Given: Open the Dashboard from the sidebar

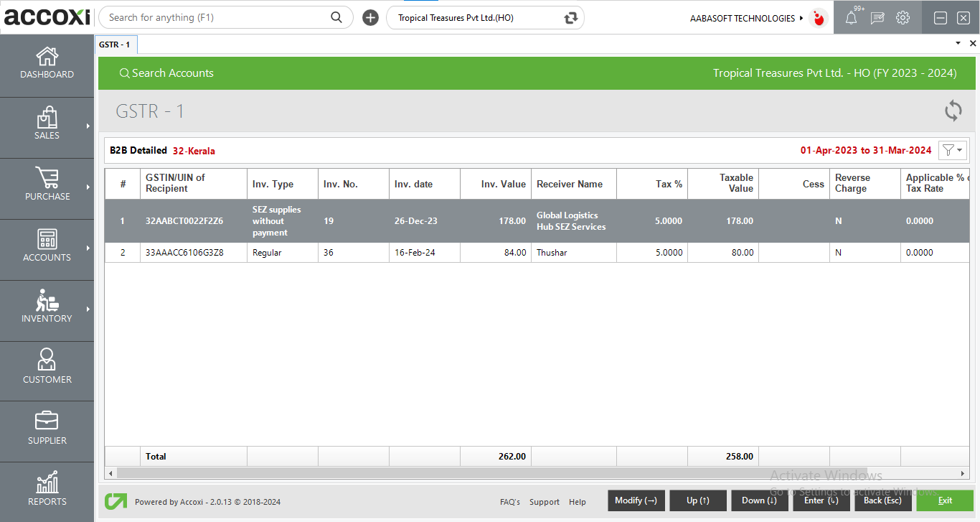Looking at the screenshot, I should [47, 63].
